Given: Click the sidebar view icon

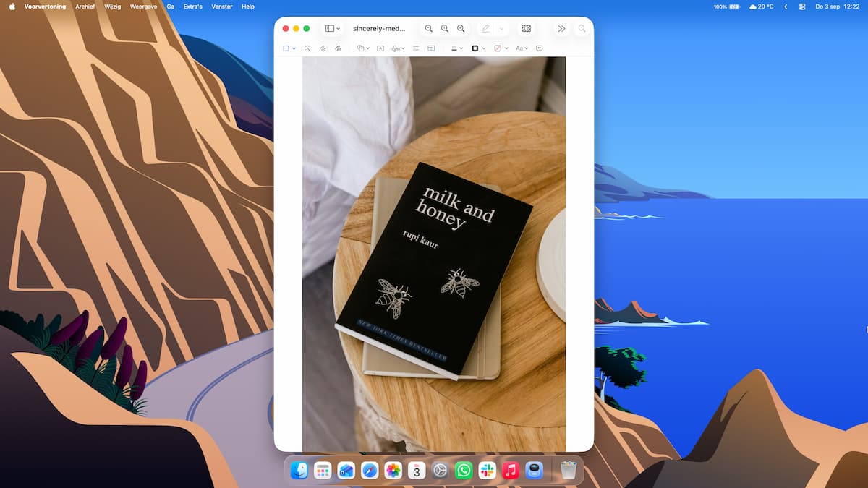Looking at the screenshot, I should pyautogui.click(x=330, y=28).
